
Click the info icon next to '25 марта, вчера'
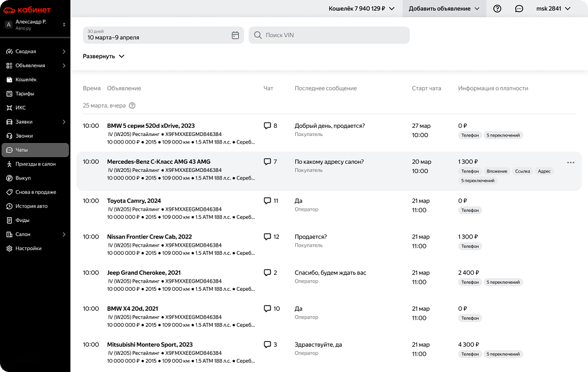click(x=132, y=106)
